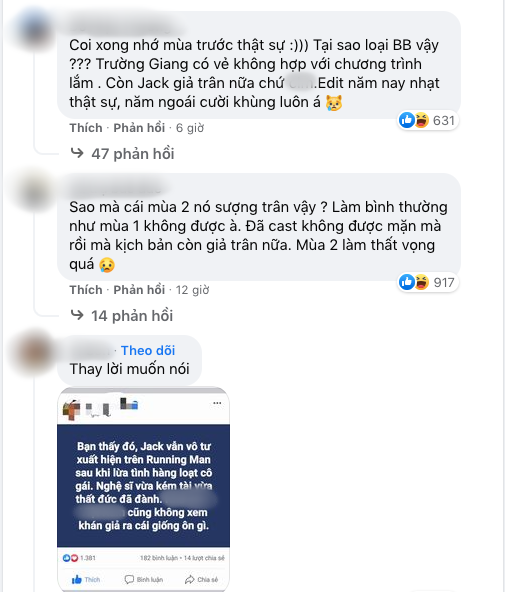
Task: Click the thumbs-up Thích icon in the embedded post
Action: pos(77,579)
